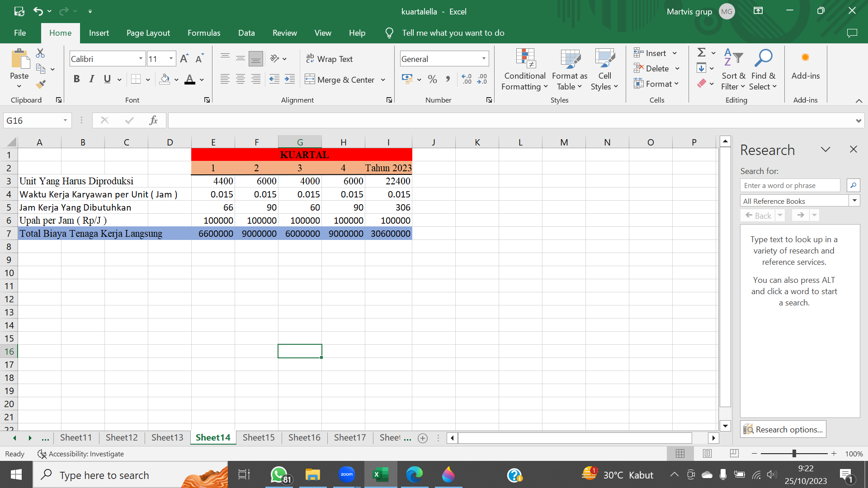
Task: Switch to the Sheet13 worksheet tab
Action: click(x=167, y=437)
